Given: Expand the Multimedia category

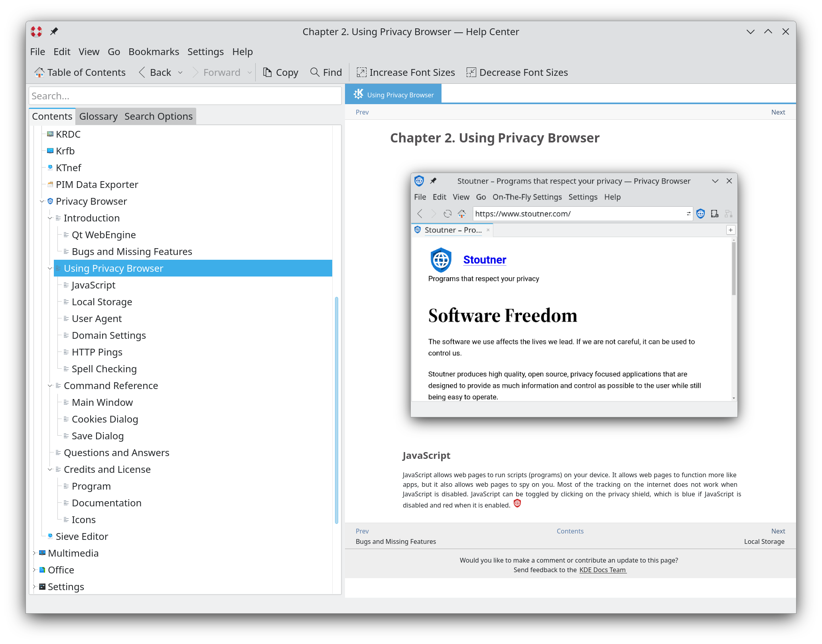Looking at the screenshot, I should tap(34, 553).
